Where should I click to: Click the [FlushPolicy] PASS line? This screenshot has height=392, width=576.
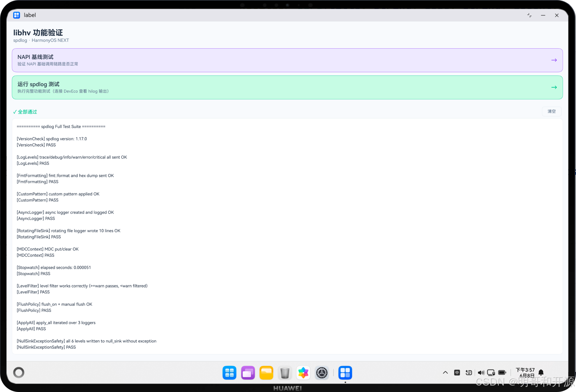tap(34, 311)
